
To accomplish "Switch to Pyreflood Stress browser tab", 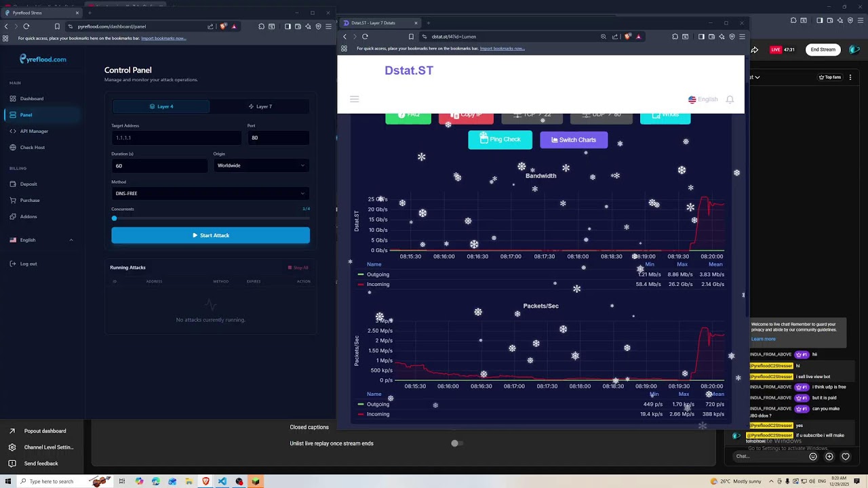I will (x=42, y=13).
